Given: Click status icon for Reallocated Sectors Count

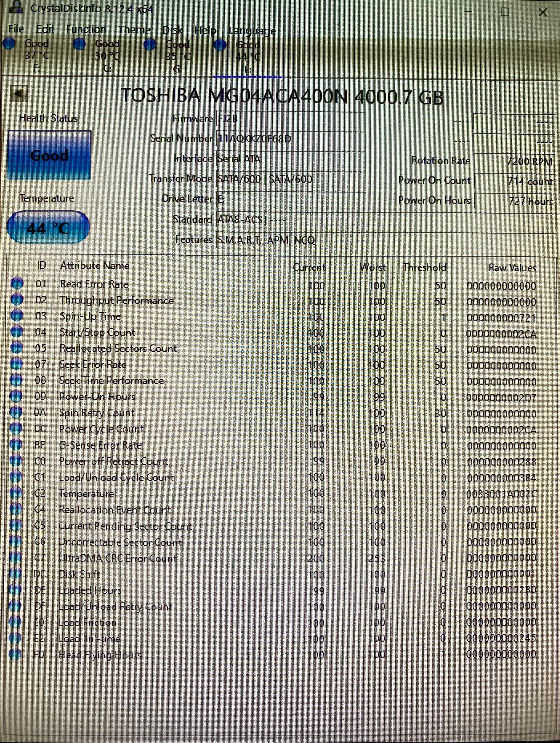Looking at the screenshot, I should [x=16, y=347].
